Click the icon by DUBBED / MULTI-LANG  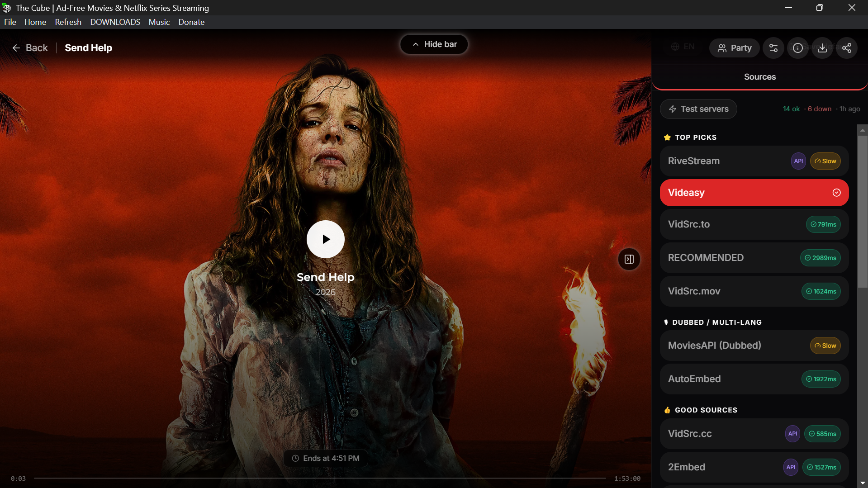pyautogui.click(x=666, y=322)
